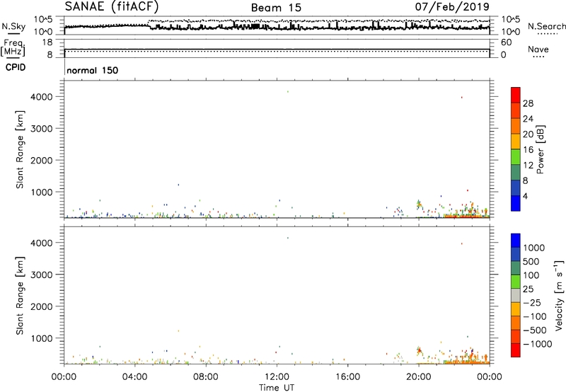Viewport: 566px width, 392px height.
Task: Click the plot title 'SANAE (fitACF)'
Action: point(112,7)
